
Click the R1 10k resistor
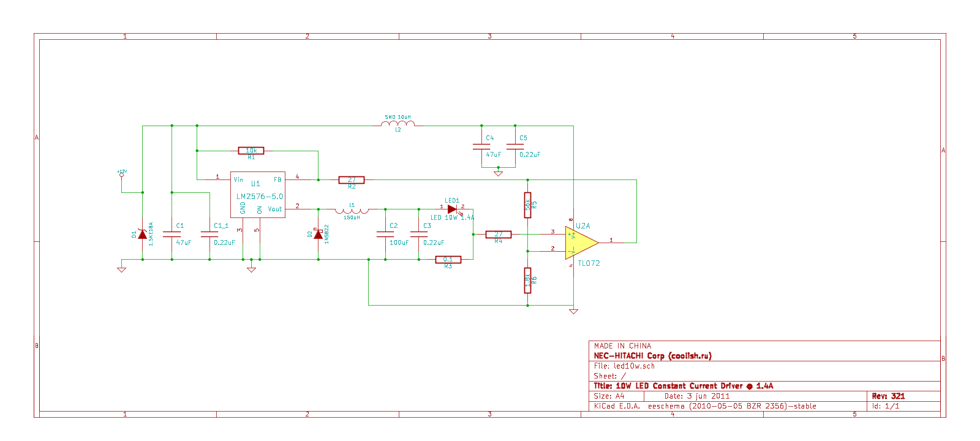(x=251, y=150)
